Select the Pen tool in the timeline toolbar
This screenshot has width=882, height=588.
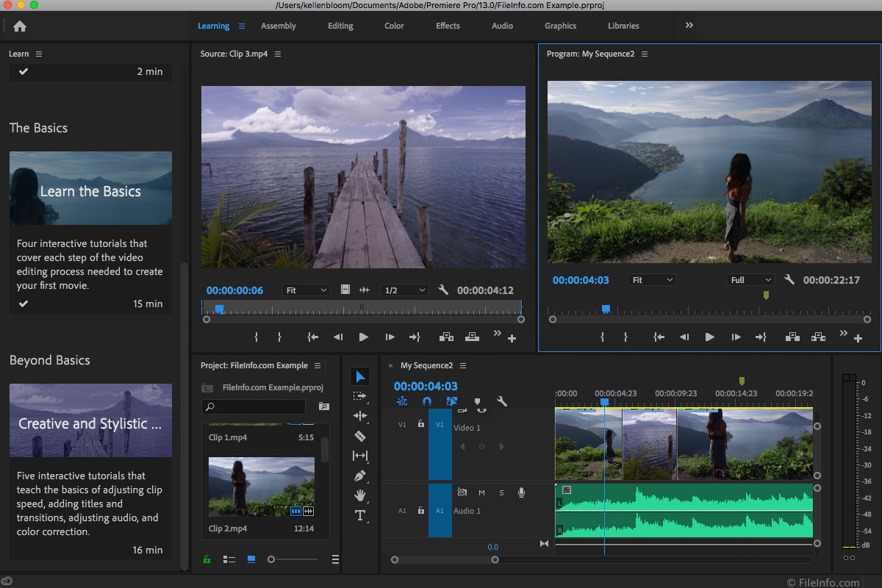(x=360, y=476)
